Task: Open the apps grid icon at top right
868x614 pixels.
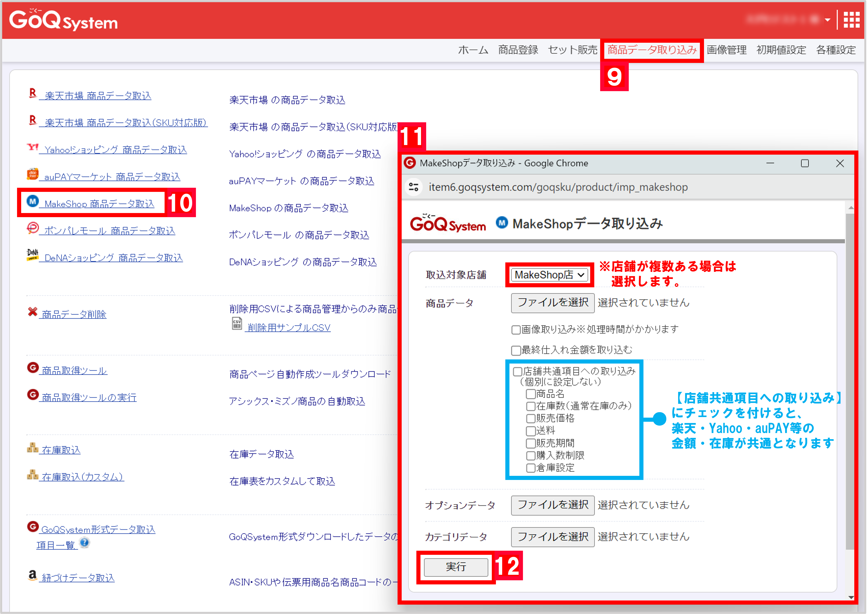Action: pos(852,20)
